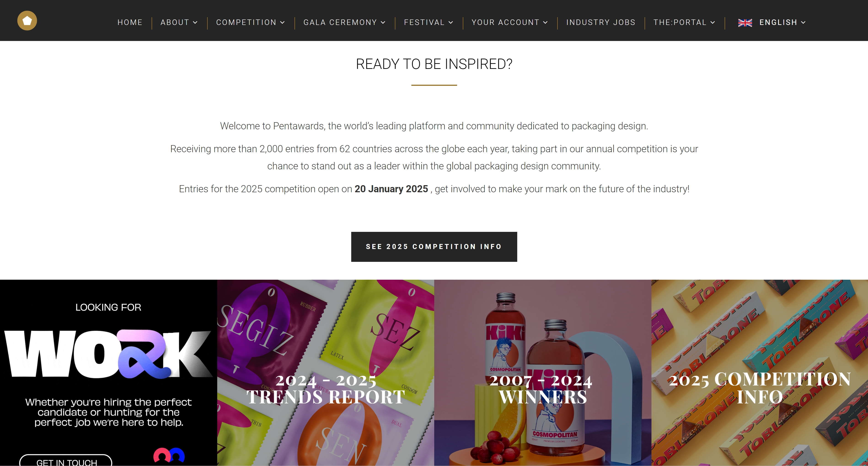Click the UK flag language icon

pyautogui.click(x=745, y=23)
